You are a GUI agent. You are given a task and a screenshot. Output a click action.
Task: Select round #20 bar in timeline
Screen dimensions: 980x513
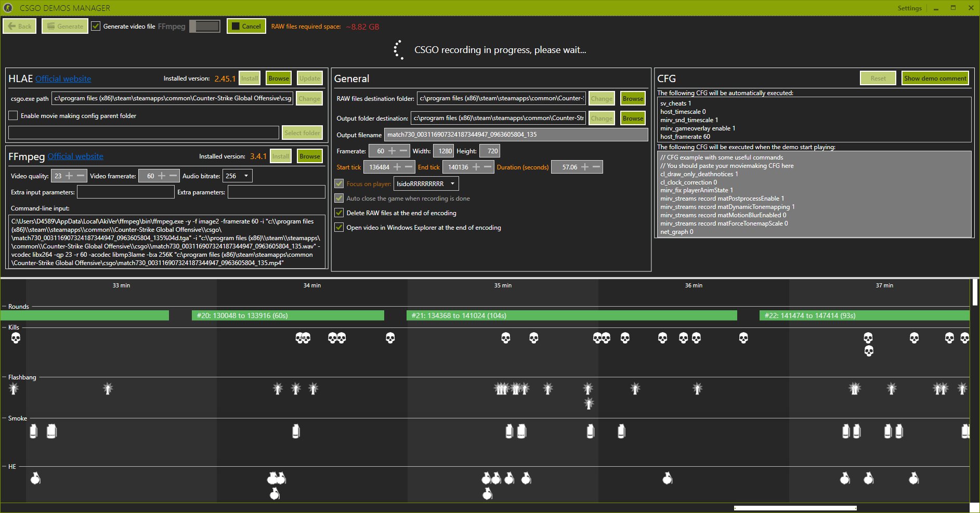click(288, 315)
